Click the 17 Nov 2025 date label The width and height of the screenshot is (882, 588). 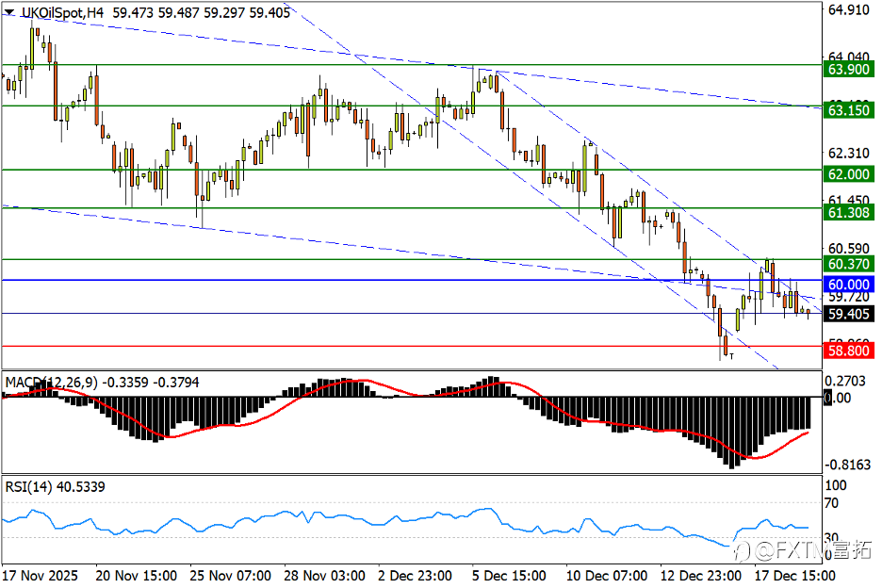[40, 576]
